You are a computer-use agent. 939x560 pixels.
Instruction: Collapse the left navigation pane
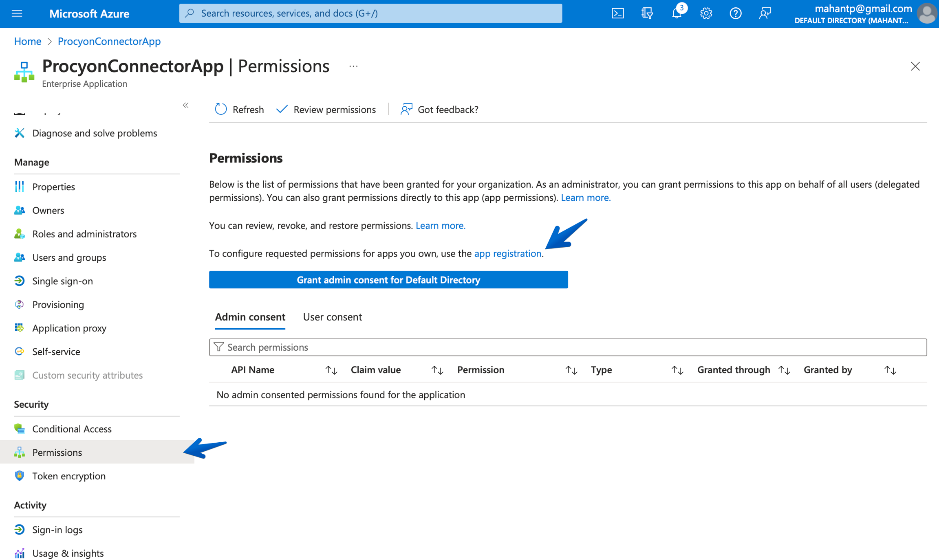[x=185, y=105]
